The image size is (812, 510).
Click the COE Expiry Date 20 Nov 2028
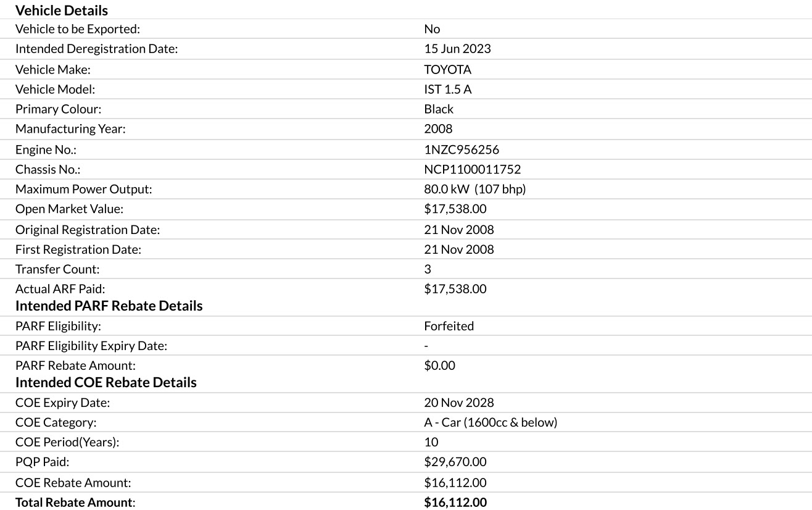(x=458, y=403)
